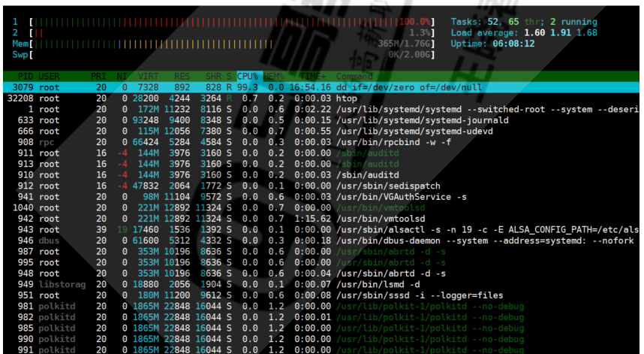The image size is (644, 354).
Task: Select auditd thread with PID 913
Action: pyautogui.click(x=321, y=164)
